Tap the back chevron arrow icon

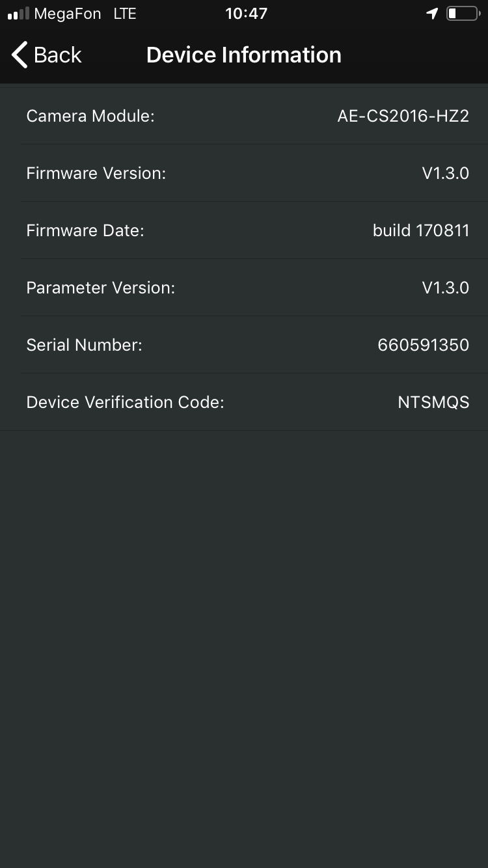pos(20,55)
